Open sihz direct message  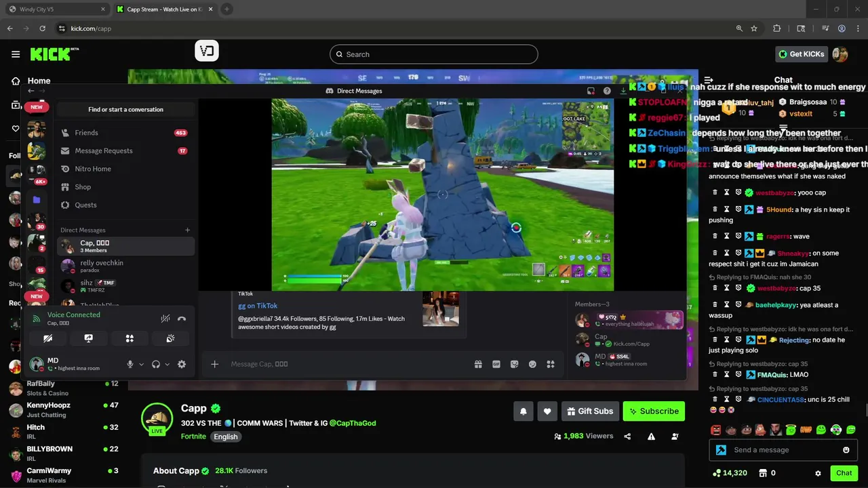pos(125,286)
